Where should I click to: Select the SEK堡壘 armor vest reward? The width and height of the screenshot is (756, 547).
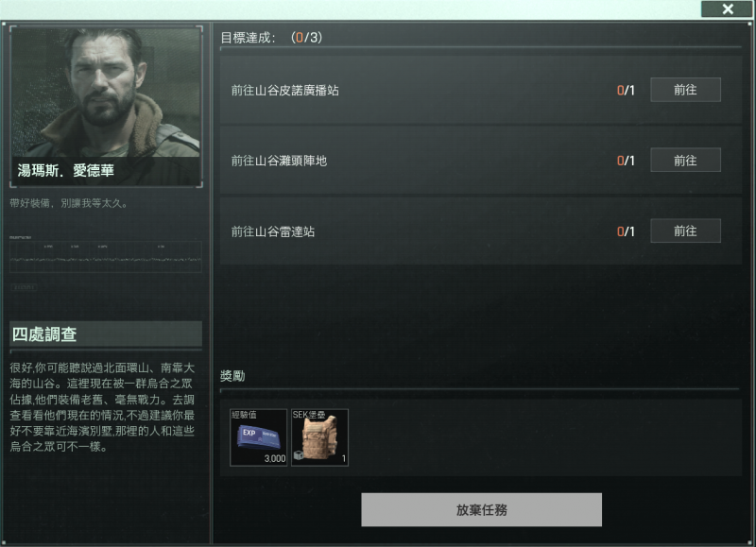pyautogui.click(x=319, y=437)
